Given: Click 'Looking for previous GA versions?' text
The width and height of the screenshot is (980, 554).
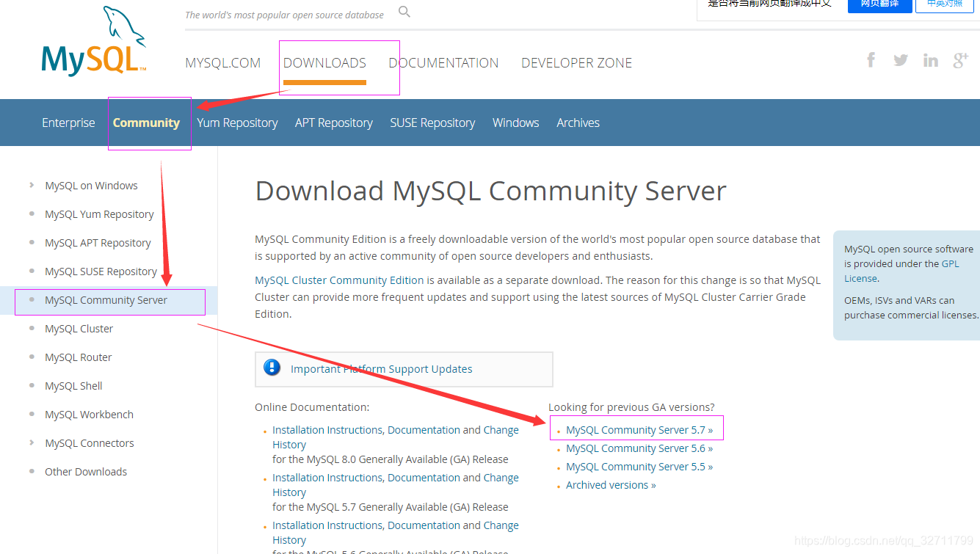Looking at the screenshot, I should [x=631, y=407].
